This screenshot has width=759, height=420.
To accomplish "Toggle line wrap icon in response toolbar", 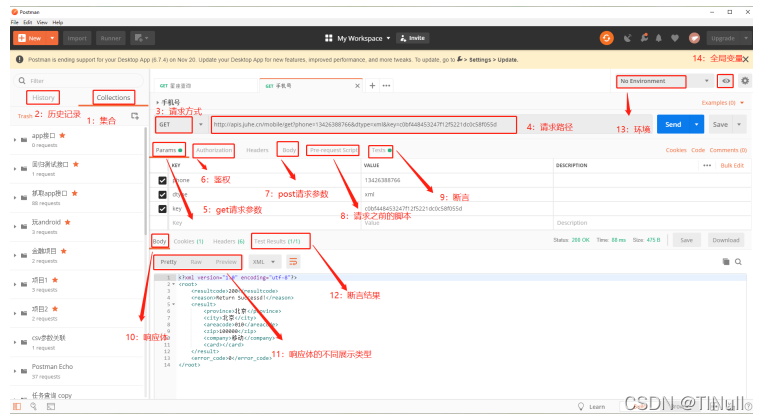I will coord(293,262).
